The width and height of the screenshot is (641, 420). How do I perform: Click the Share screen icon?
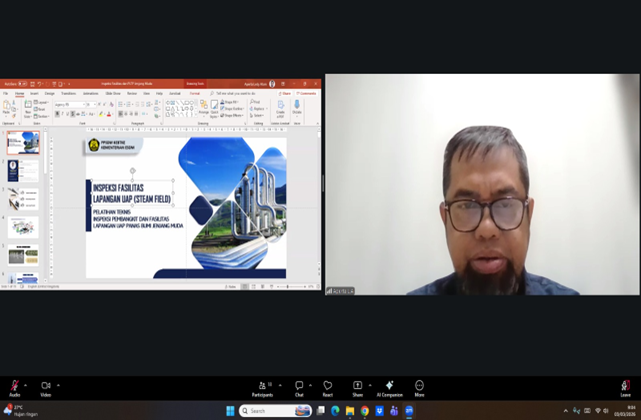(357, 386)
